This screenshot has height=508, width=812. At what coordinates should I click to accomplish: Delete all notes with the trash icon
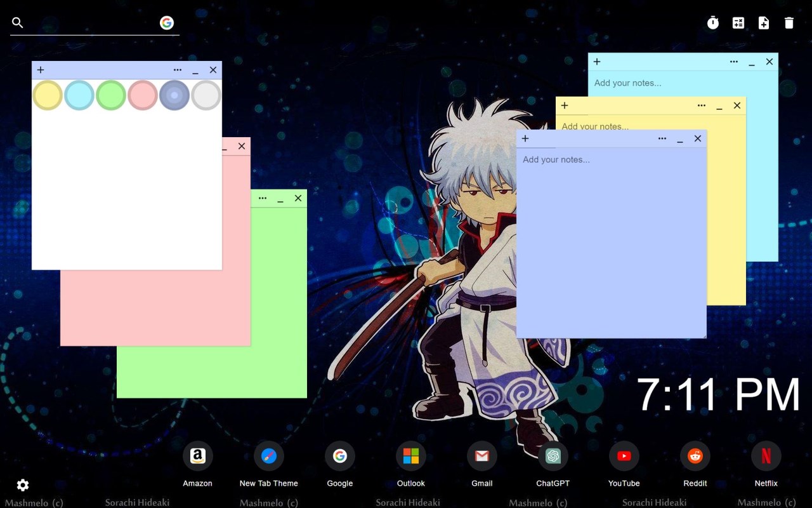(x=789, y=23)
